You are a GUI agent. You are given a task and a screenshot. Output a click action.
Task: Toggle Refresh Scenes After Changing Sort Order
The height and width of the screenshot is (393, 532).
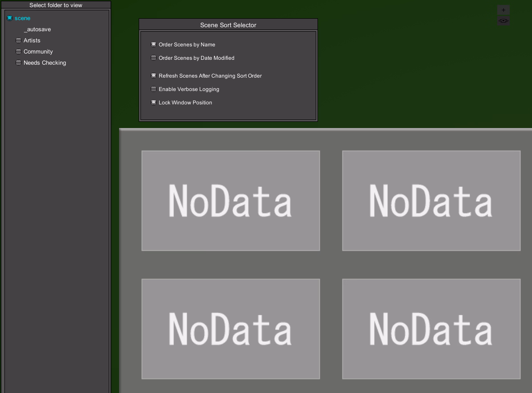(153, 76)
